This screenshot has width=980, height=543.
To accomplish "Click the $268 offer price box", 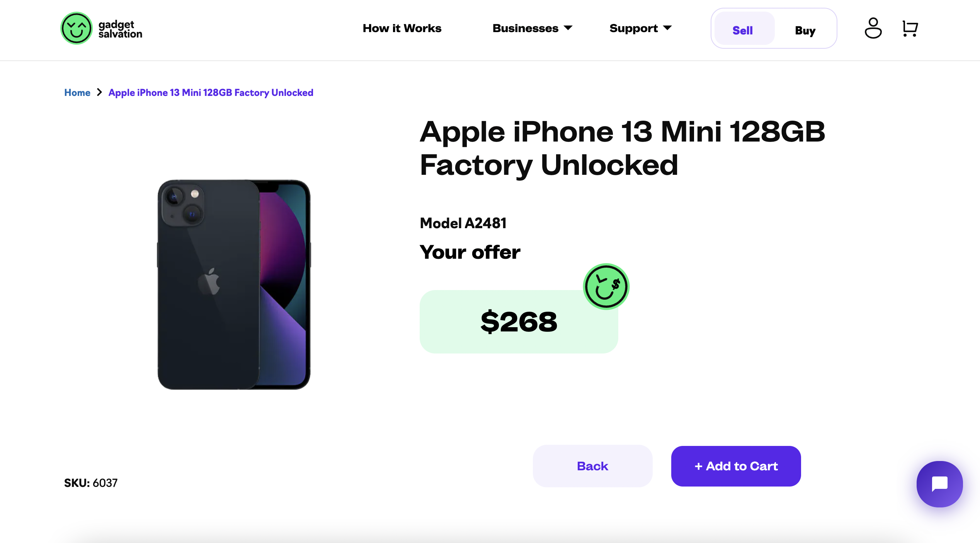I will 519,321.
